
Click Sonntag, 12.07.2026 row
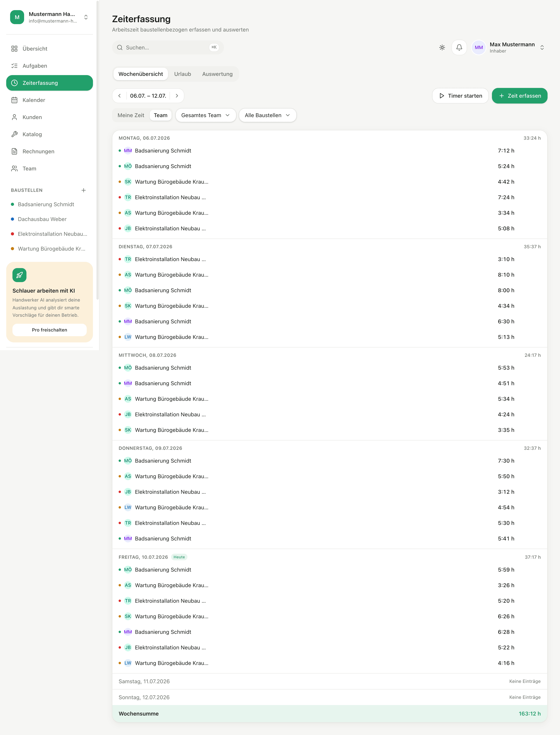coord(330,697)
